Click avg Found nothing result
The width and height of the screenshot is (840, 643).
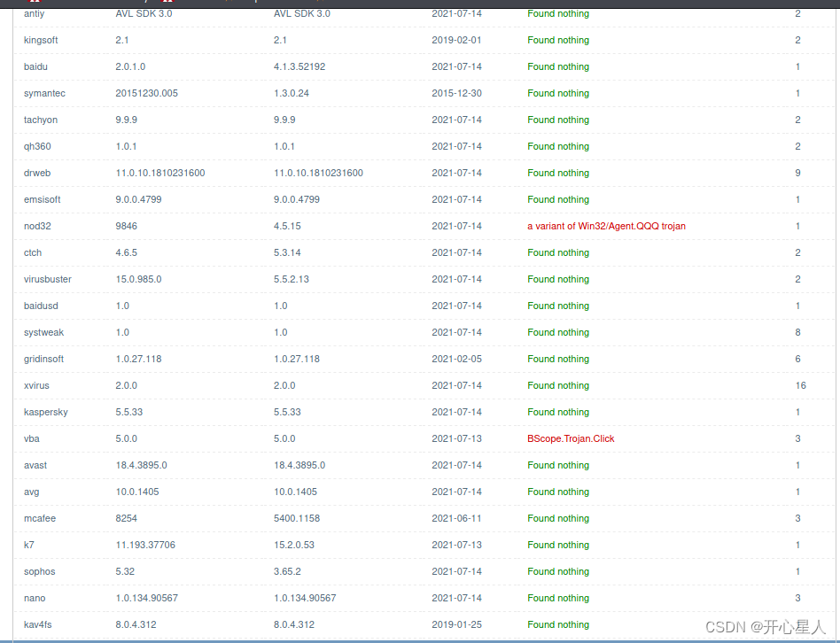(x=558, y=492)
